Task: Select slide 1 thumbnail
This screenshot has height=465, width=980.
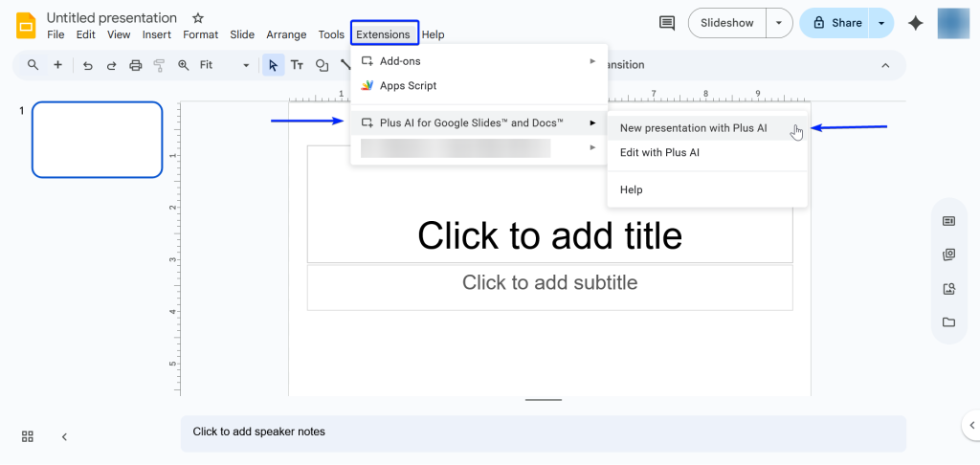Action: pos(97,140)
